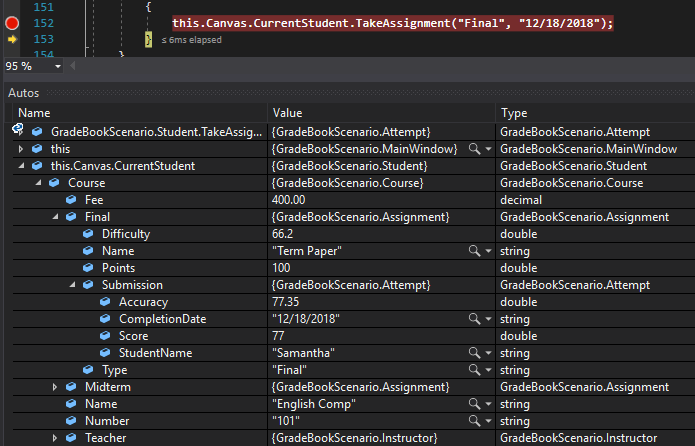Select the CompletionDate row name

[x=163, y=319]
